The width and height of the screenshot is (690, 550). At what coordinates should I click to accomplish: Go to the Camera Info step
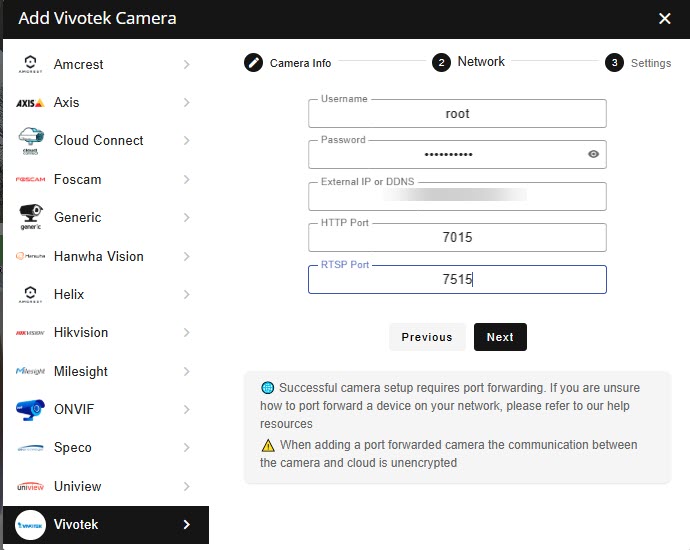288,63
